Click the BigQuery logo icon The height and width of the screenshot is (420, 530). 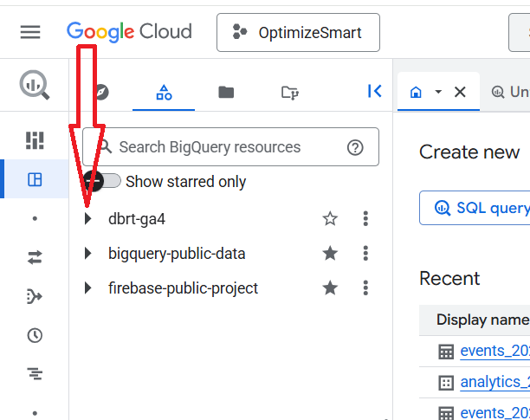[35, 85]
